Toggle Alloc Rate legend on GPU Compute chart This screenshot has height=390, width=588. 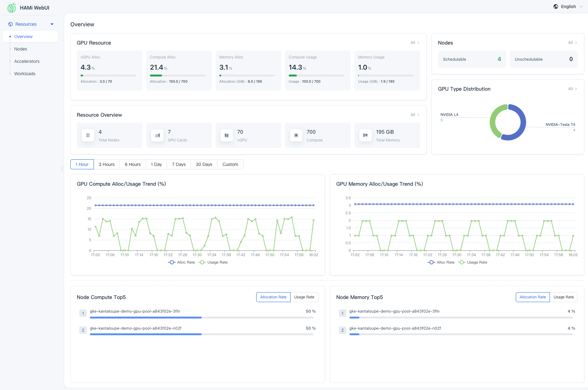click(181, 262)
